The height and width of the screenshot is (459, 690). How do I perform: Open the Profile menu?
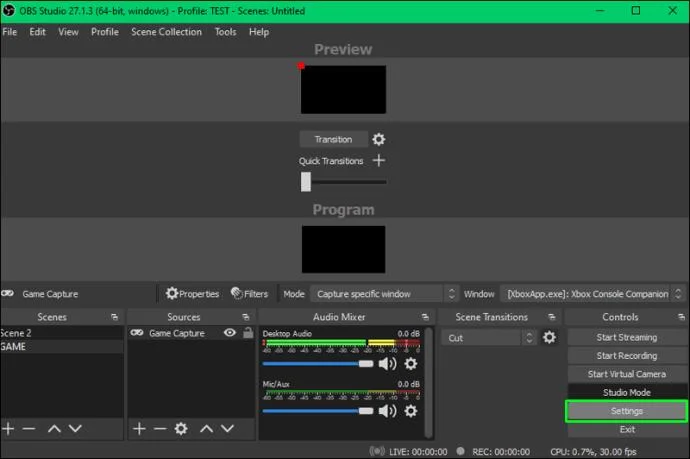(105, 32)
